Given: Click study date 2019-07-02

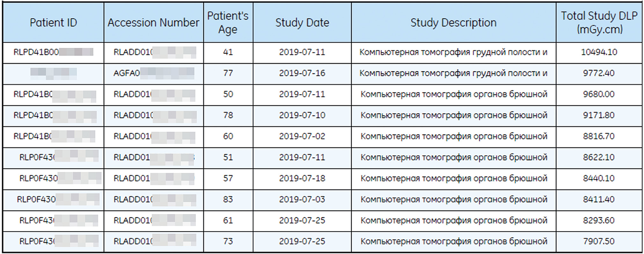Looking at the screenshot, I should [302, 136].
